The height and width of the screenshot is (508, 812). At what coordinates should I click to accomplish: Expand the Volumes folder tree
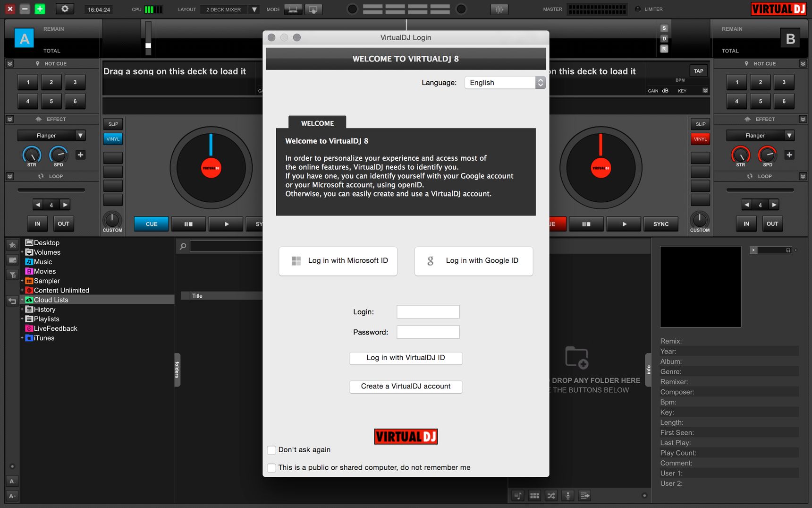(22, 252)
